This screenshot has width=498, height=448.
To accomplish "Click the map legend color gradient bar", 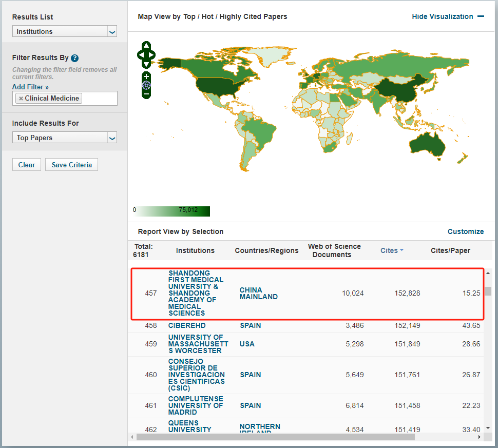I will click(x=172, y=211).
